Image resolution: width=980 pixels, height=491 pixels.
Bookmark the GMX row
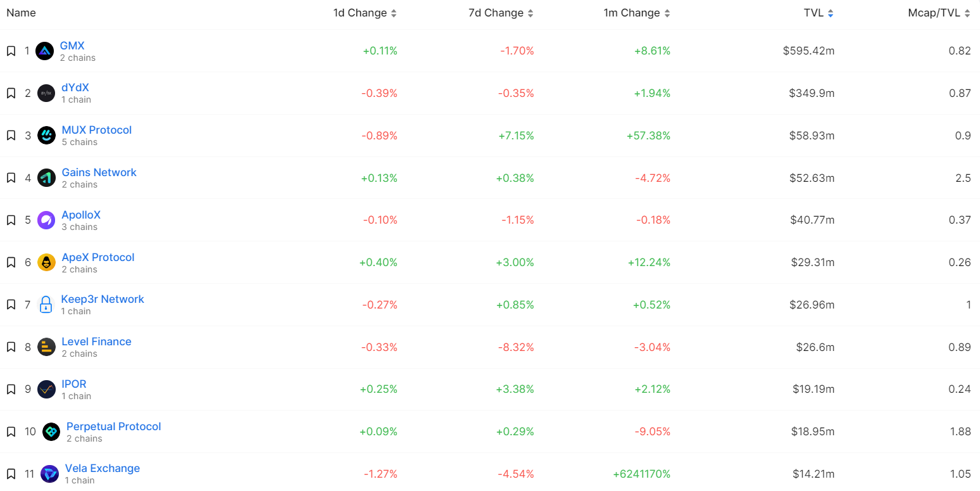(x=11, y=51)
